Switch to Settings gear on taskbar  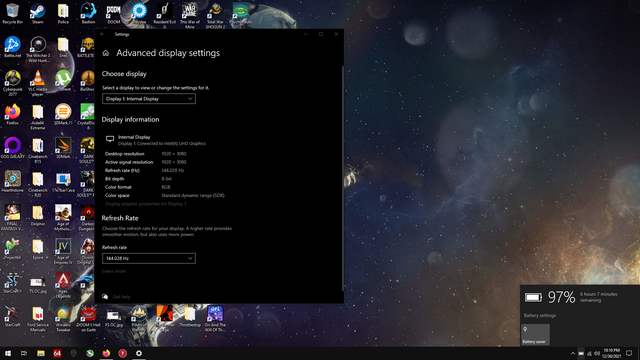click(x=139, y=353)
